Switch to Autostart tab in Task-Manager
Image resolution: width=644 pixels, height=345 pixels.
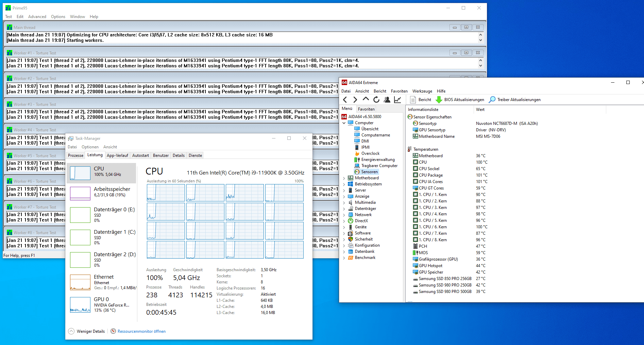(140, 155)
